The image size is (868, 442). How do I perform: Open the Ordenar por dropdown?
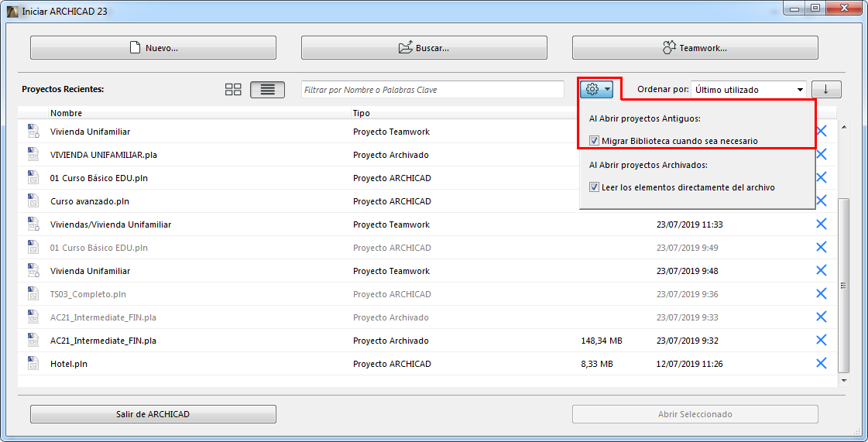point(749,90)
